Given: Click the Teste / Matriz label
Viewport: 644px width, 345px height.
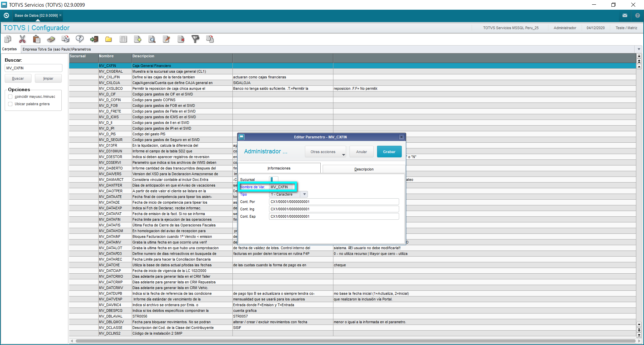Looking at the screenshot, I should (x=626, y=28).
